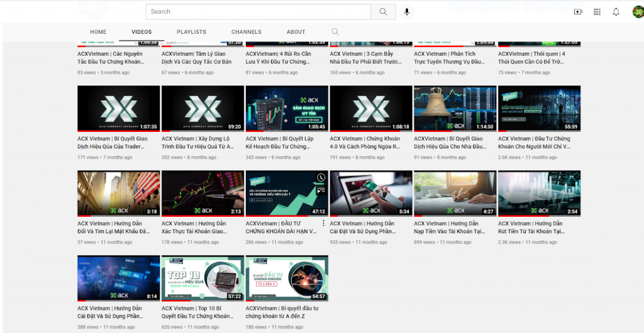This screenshot has width=644, height=333.
Task: Click the search magnifier button
Action: [383, 12]
